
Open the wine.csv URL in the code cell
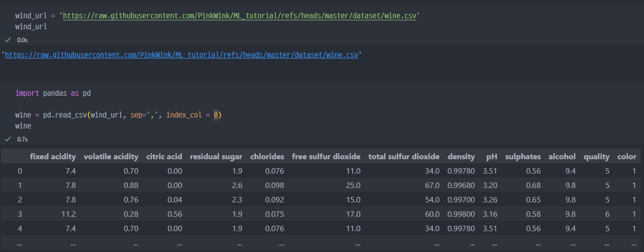pyautogui.click(x=240, y=16)
